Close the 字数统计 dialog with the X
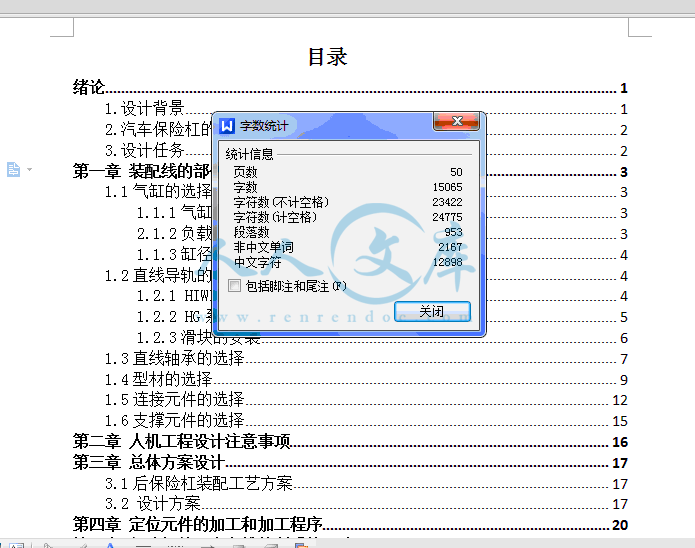 pyautogui.click(x=456, y=121)
